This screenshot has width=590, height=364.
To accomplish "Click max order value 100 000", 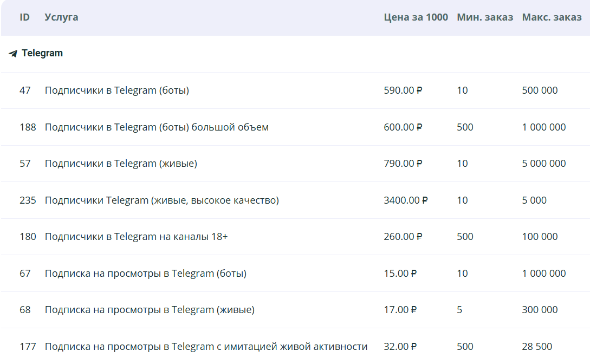I will (540, 237).
